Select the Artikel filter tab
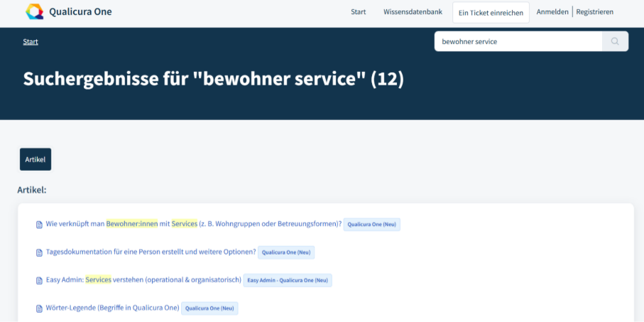644x322 pixels. (x=36, y=159)
